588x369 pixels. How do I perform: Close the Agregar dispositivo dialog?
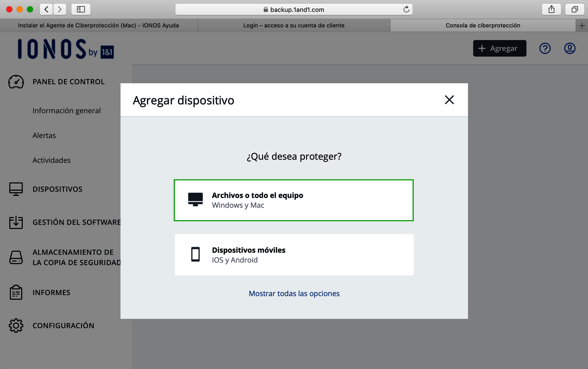pyautogui.click(x=449, y=100)
